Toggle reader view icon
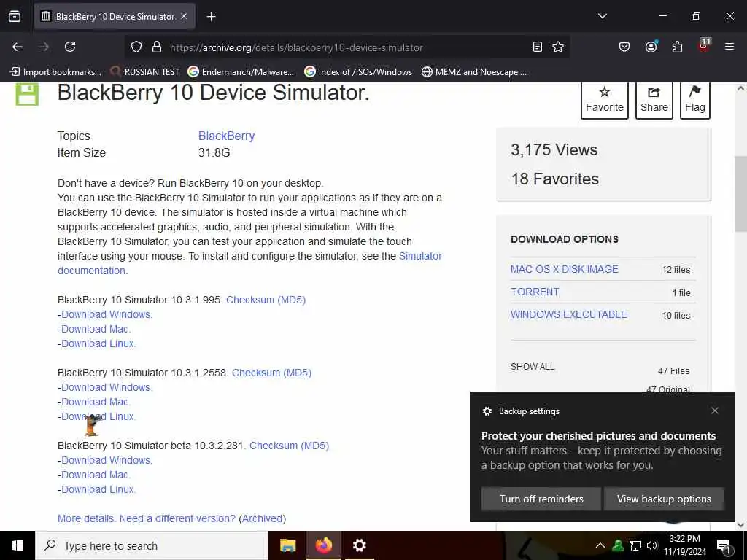The image size is (747, 560). point(538,47)
